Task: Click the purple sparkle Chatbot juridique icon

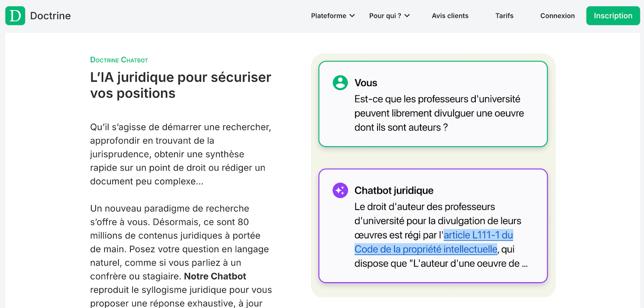Action: pyautogui.click(x=340, y=190)
